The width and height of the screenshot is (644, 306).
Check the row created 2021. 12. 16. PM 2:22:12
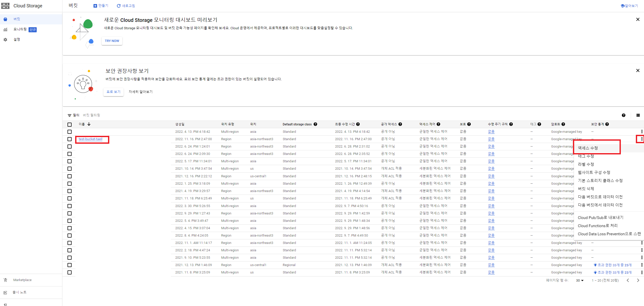[70, 176]
